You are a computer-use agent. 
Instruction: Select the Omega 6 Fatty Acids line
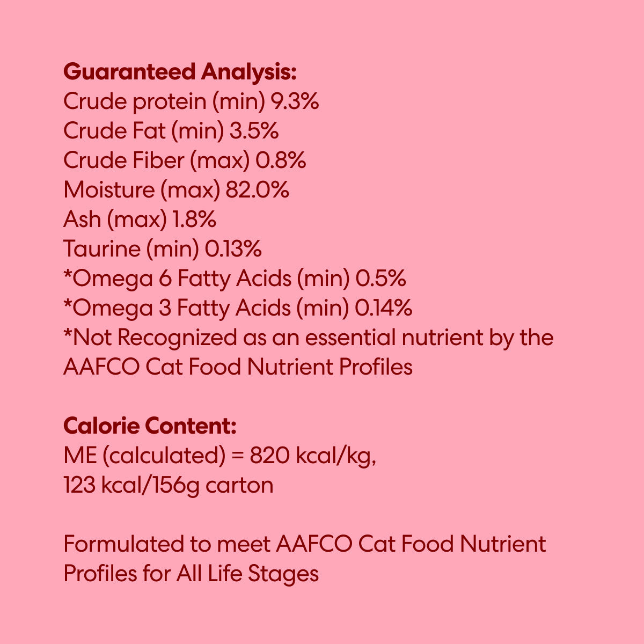tap(235, 279)
